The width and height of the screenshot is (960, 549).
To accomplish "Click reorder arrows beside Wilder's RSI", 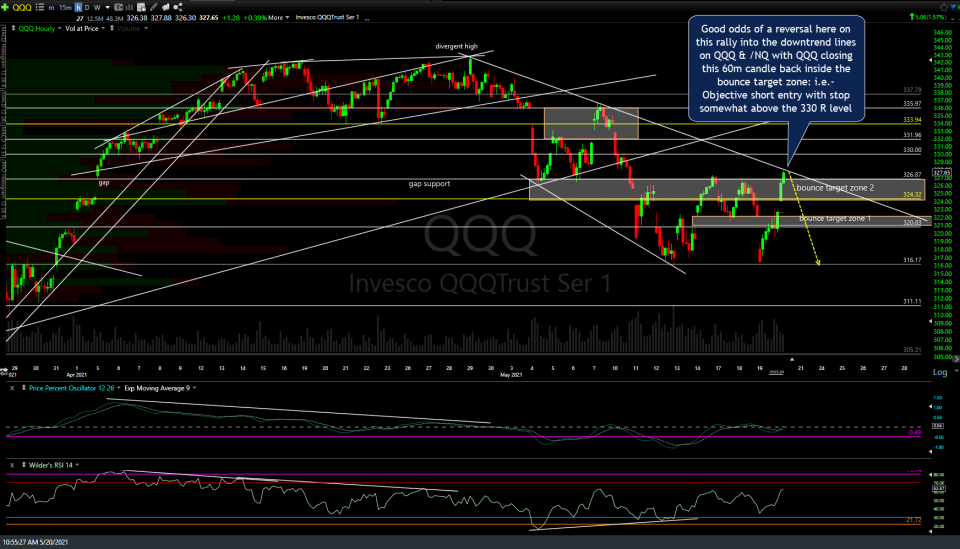I will [x=24, y=465].
